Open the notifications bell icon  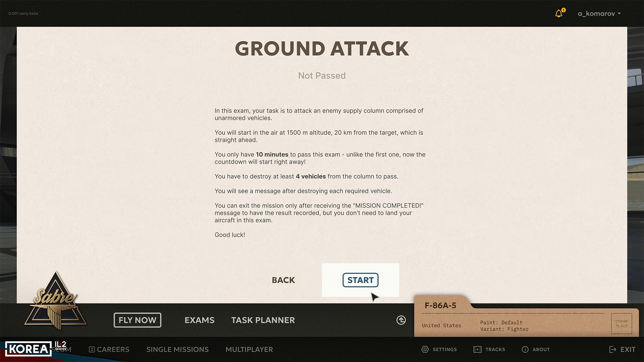(559, 13)
